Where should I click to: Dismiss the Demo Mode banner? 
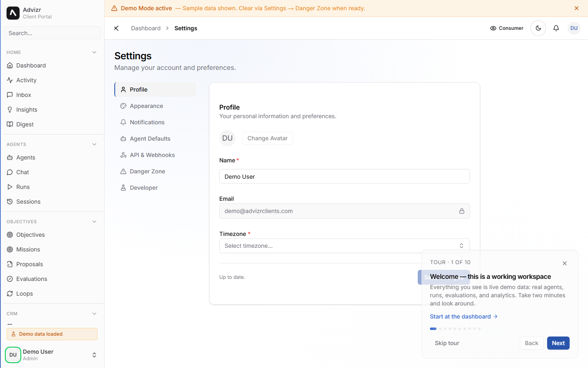point(577,8)
